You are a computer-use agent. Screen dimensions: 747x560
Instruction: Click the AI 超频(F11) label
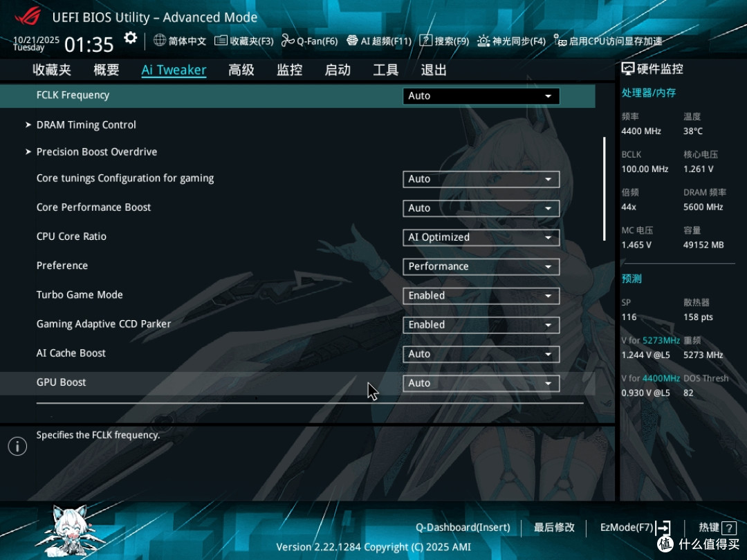click(386, 41)
